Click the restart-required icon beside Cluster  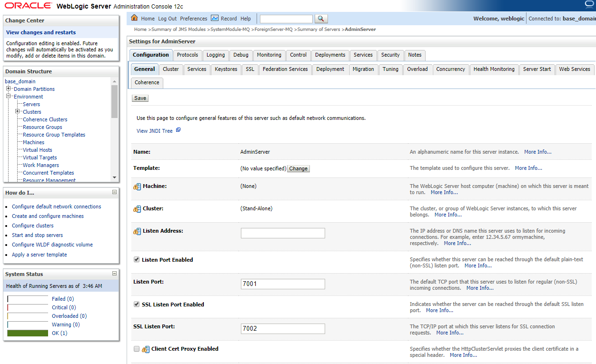[x=137, y=209]
